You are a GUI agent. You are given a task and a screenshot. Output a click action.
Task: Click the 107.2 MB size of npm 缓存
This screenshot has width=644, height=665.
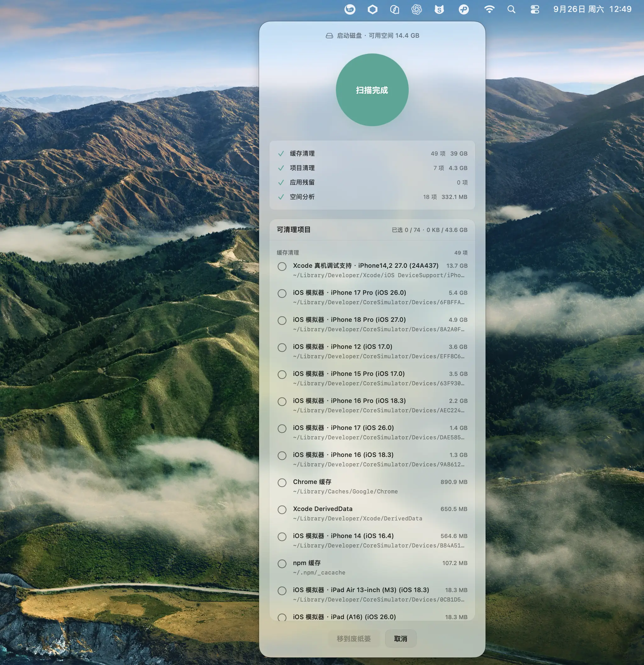pyautogui.click(x=455, y=563)
